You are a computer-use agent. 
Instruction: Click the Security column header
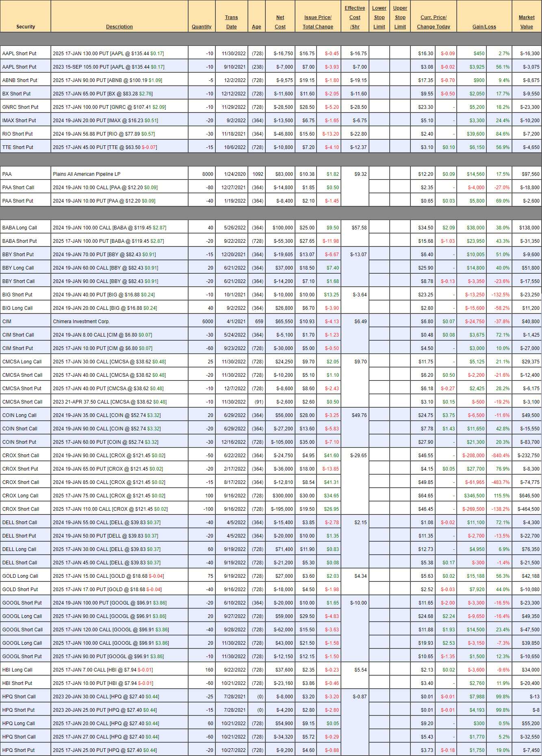(x=26, y=27)
